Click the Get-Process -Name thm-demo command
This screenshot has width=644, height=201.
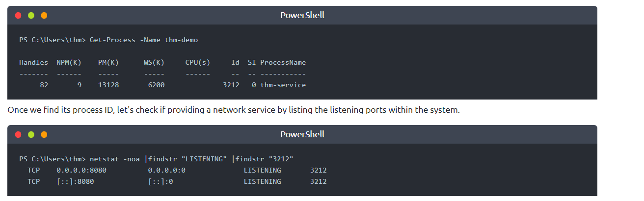pos(143,40)
